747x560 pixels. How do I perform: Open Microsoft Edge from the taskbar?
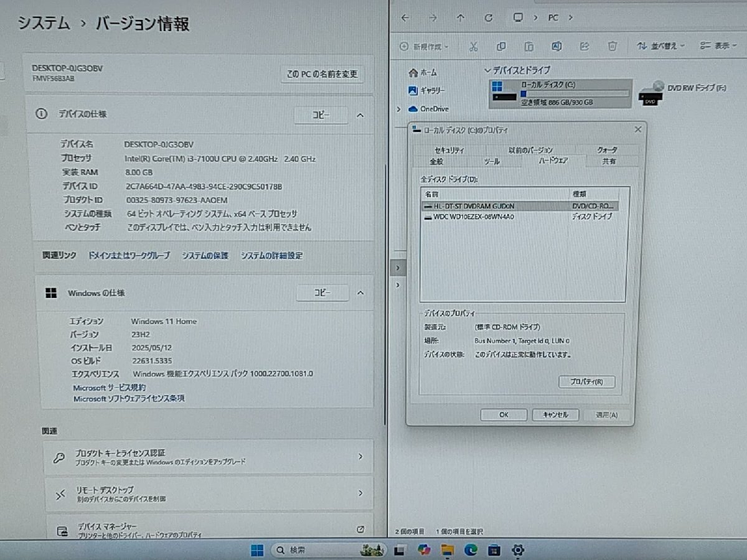click(x=471, y=549)
